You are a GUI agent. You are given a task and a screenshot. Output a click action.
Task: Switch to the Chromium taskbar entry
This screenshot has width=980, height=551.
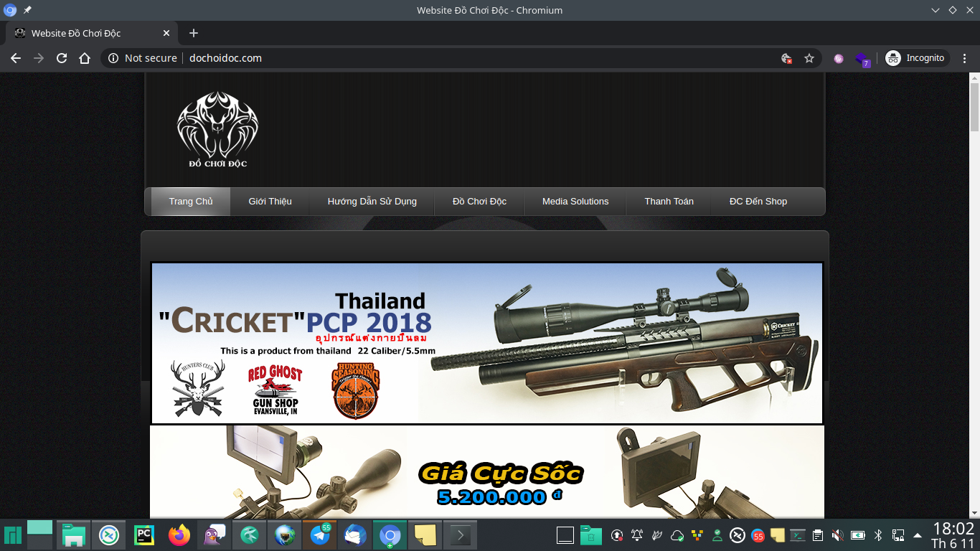(x=390, y=535)
